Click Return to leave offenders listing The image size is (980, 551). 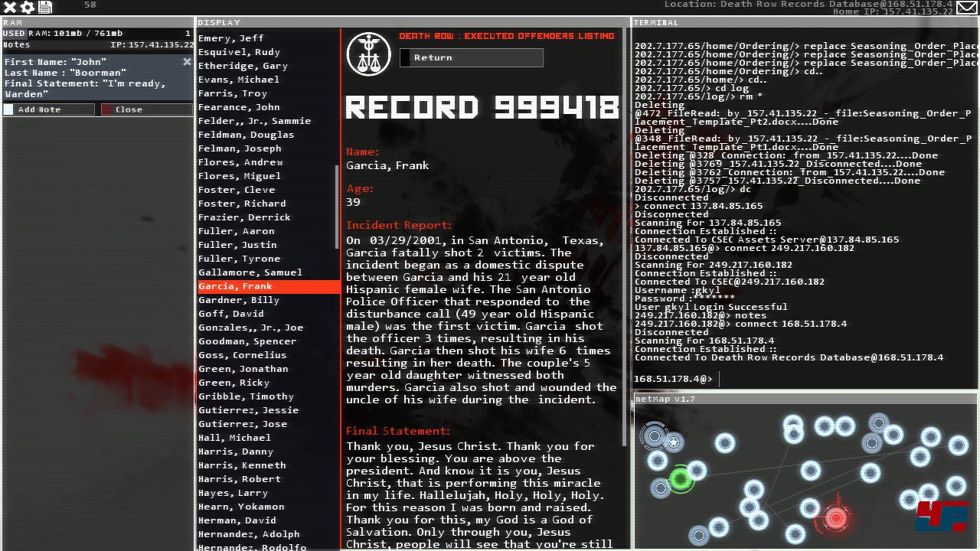click(471, 58)
